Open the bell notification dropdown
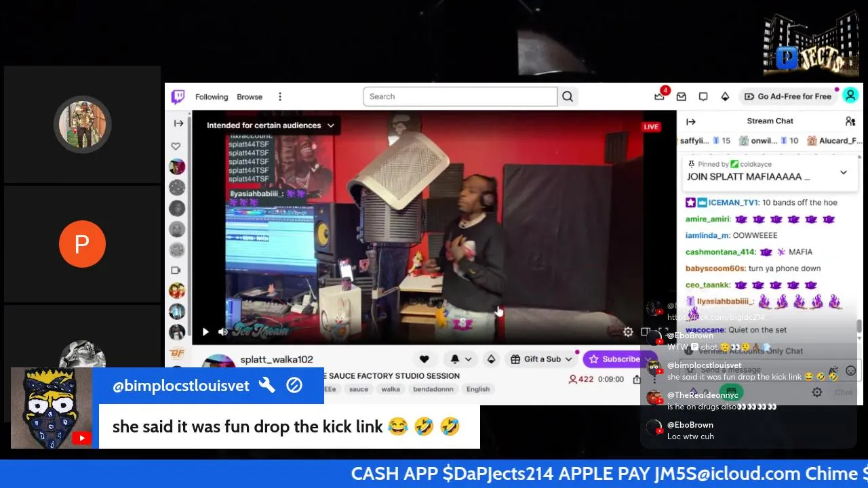Screen dimensions: 868x488 pyautogui.click(x=460, y=359)
